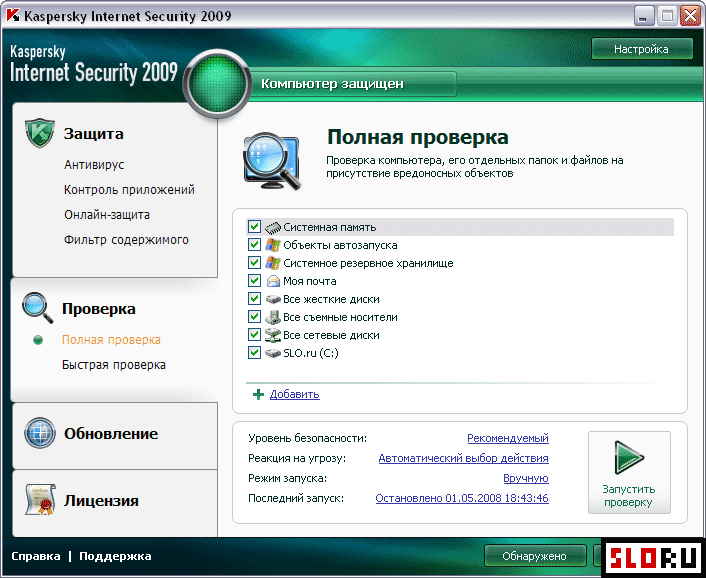
Task: Open the Лицензия section
Action: (101, 501)
